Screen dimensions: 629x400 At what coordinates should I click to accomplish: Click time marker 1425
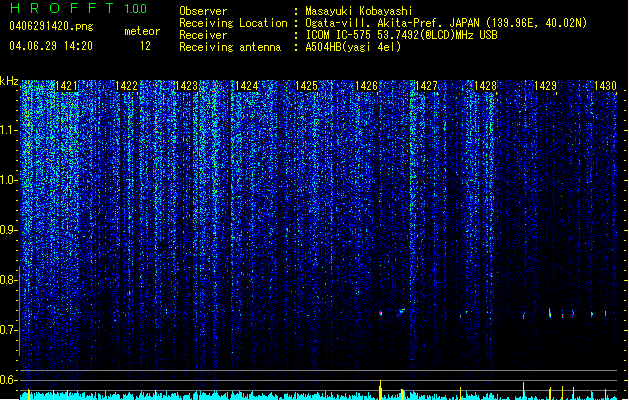306,86
